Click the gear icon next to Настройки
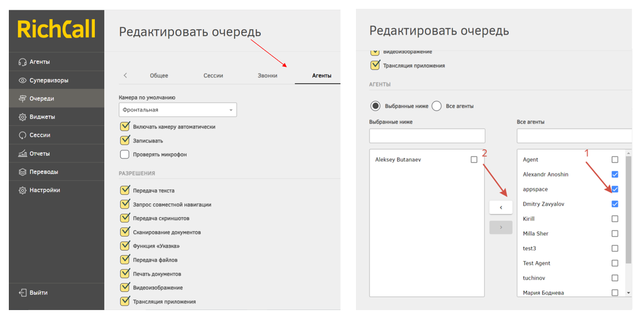 pyautogui.click(x=23, y=190)
